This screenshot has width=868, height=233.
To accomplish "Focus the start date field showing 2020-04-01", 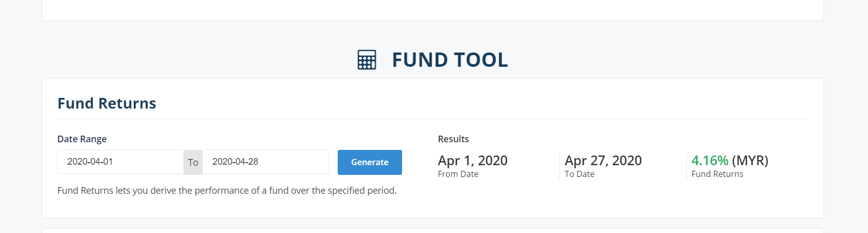I will [121, 162].
